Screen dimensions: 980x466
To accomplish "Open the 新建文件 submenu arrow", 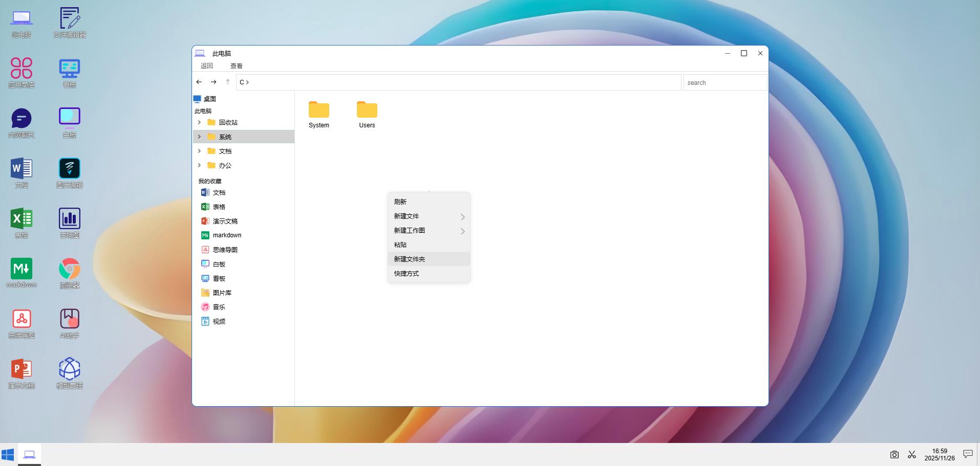I will tap(462, 217).
